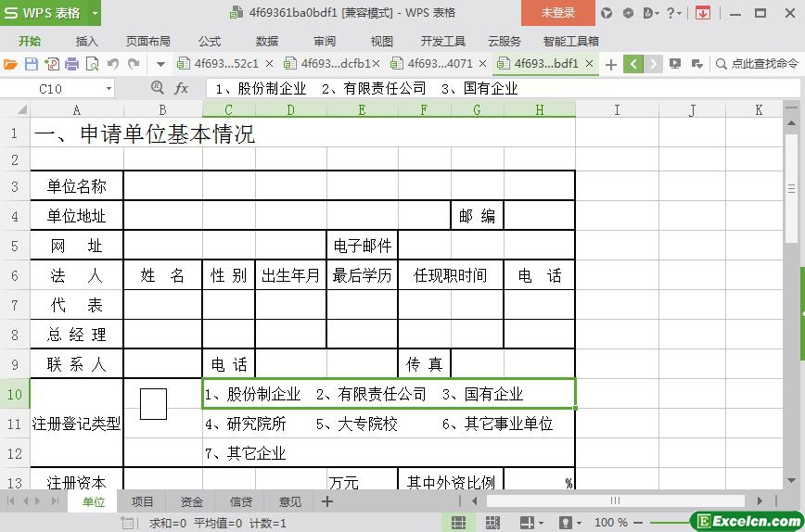Open the 视图 ribbon tab
The height and width of the screenshot is (532, 805).
[382, 42]
